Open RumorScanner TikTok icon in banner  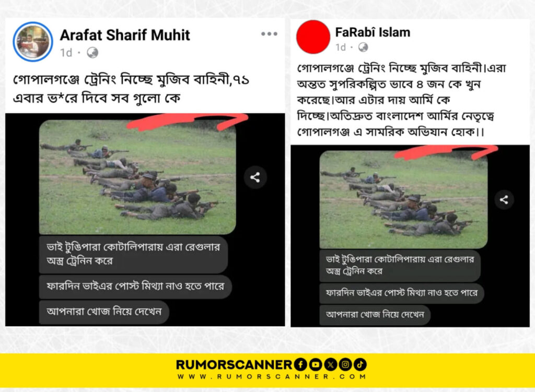(360, 364)
